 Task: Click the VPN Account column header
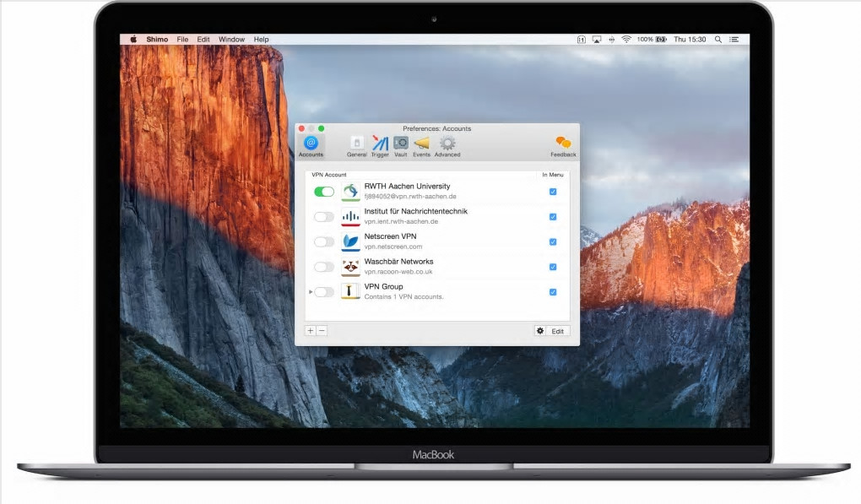329,175
